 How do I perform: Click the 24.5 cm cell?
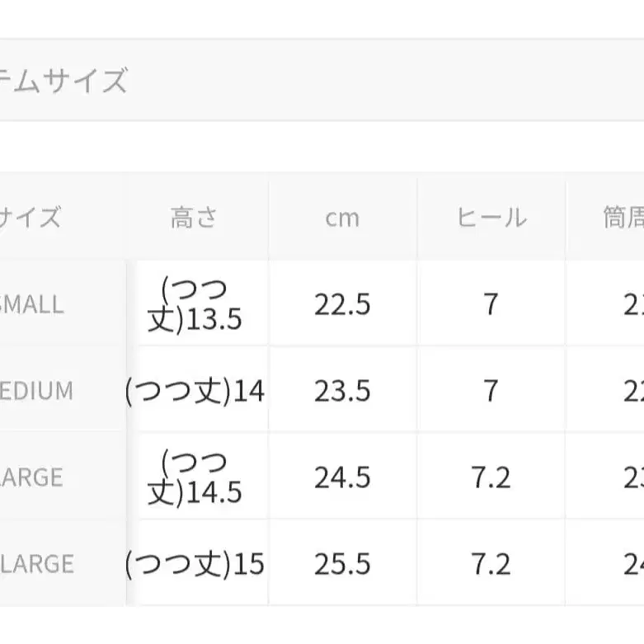tap(342, 477)
